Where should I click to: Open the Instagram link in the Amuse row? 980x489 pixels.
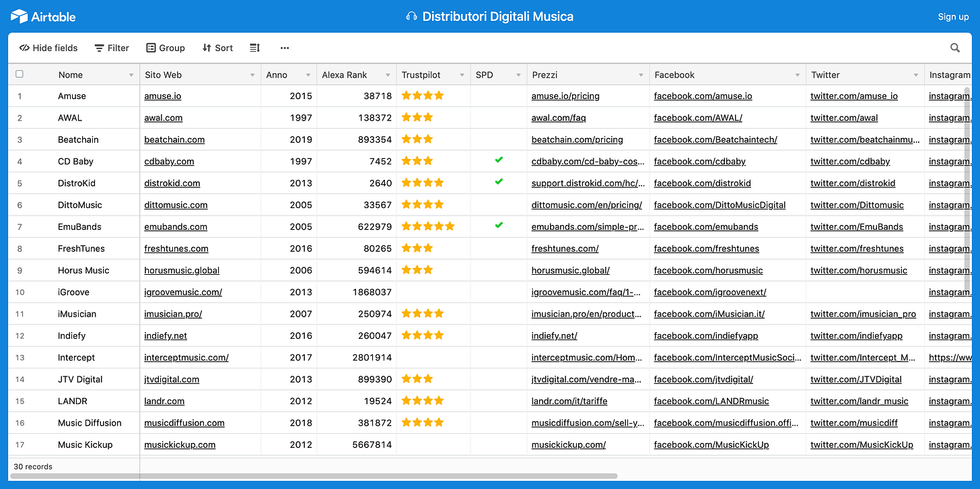(x=949, y=96)
